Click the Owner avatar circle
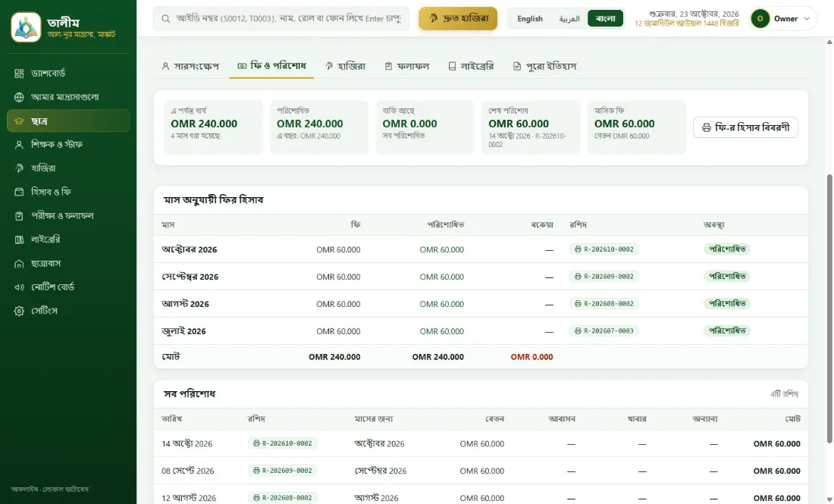 (x=760, y=19)
